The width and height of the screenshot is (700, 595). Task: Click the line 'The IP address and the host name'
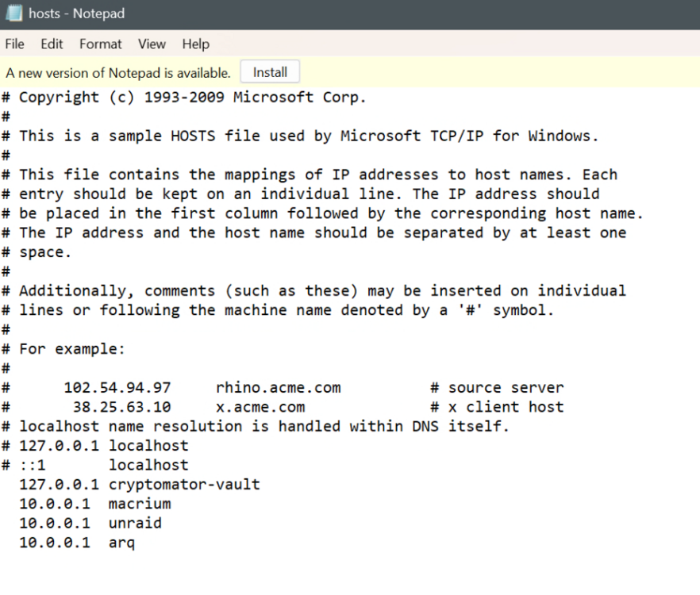point(313,232)
